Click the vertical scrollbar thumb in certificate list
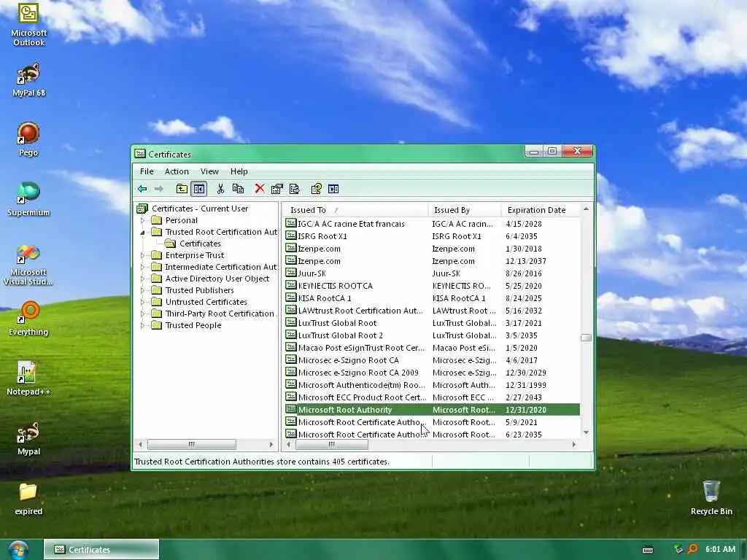 (x=586, y=338)
